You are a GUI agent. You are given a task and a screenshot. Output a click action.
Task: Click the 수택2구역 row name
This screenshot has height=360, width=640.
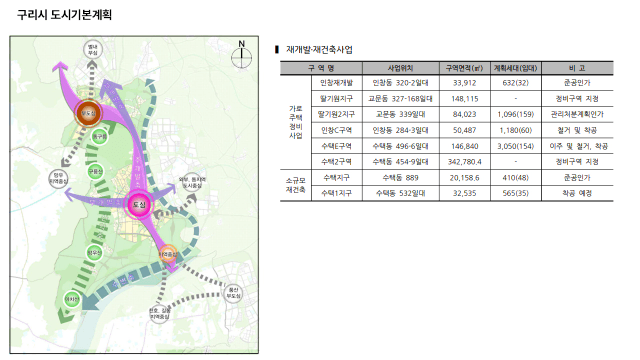tap(336, 162)
